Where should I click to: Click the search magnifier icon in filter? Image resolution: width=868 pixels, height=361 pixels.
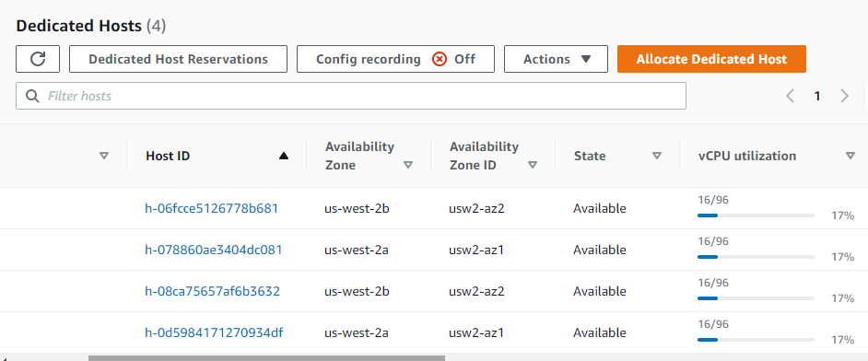coord(33,96)
